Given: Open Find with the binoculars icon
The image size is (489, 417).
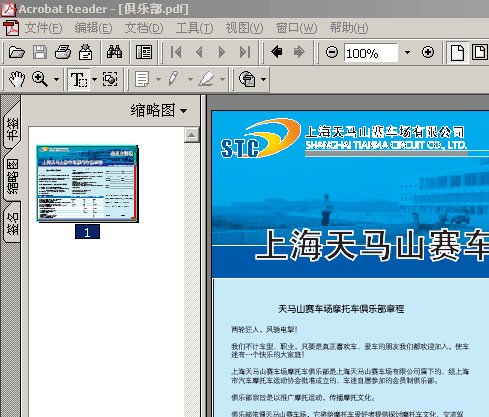Looking at the screenshot, I should 114,52.
